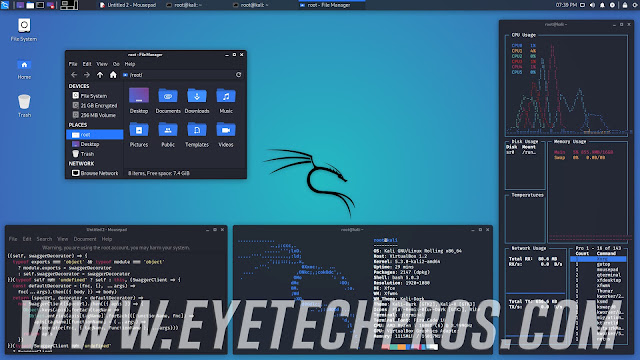Select Browse Network in the sidebar

[x=95, y=173]
